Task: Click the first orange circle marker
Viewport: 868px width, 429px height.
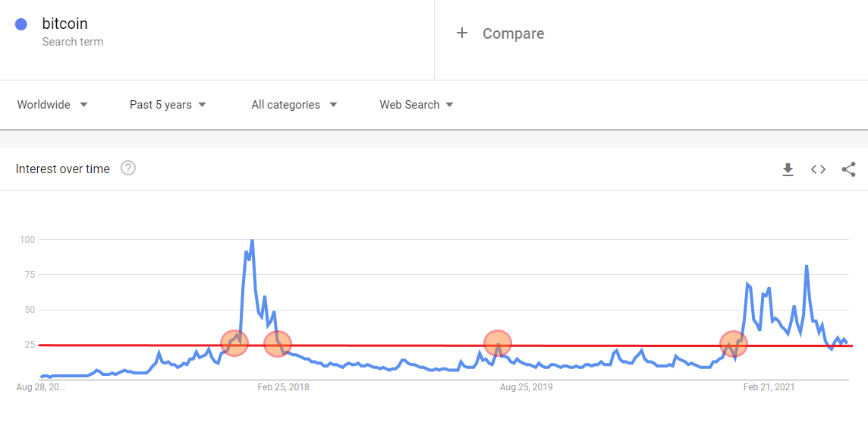Action: click(234, 343)
